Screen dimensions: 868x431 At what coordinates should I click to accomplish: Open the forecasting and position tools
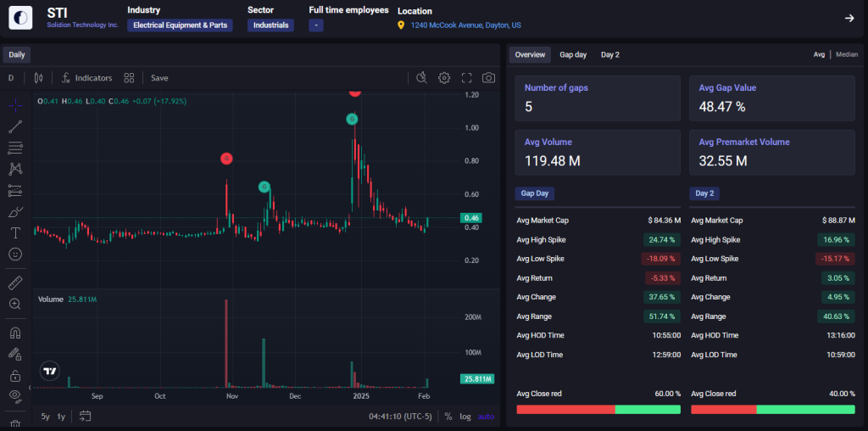[x=15, y=191]
